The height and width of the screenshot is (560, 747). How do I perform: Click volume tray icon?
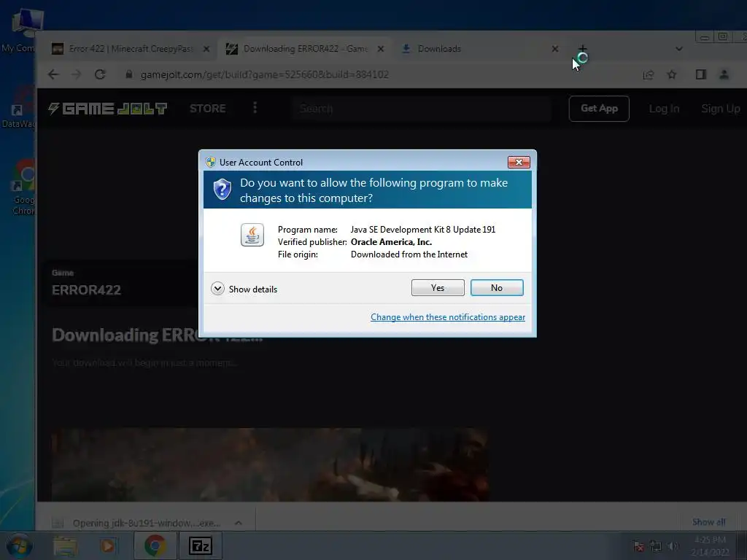(x=673, y=546)
